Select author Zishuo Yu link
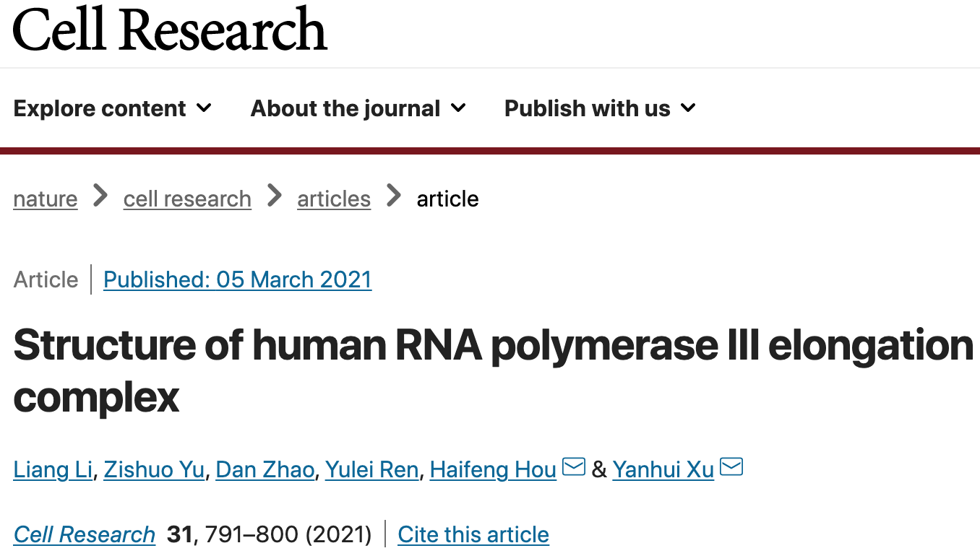 [x=154, y=470]
